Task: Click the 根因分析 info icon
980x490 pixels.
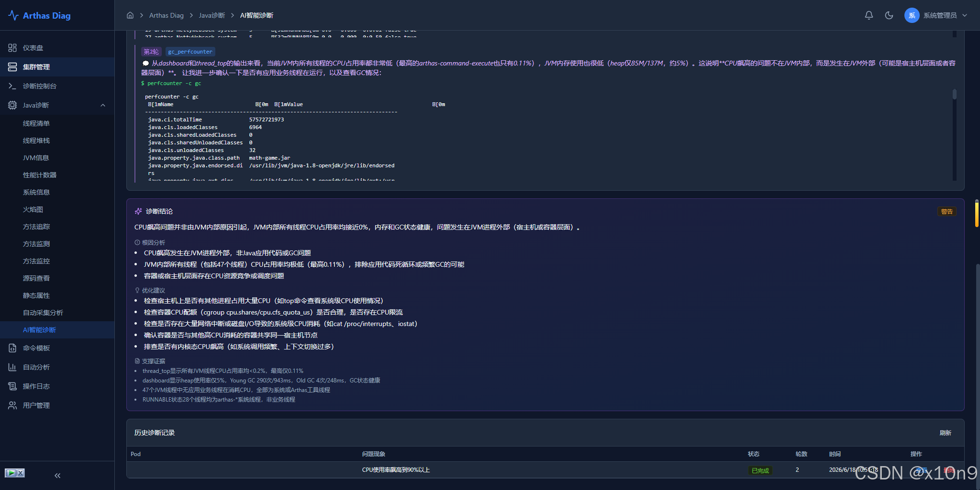Action: click(x=137, y=242)
